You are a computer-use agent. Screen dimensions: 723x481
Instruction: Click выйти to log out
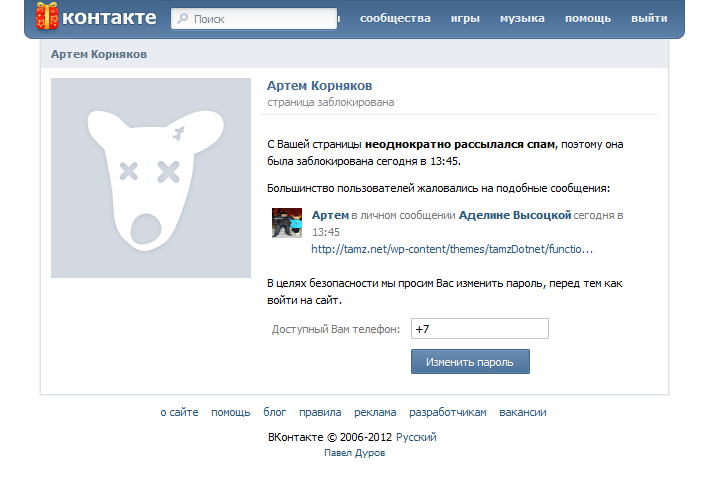(x=649, y=18)
